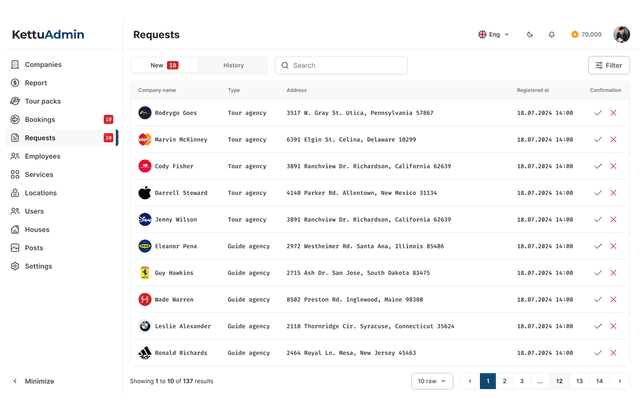Click the Search input field
This screenshot has width=640, height=416.
[x=341, y=65]
